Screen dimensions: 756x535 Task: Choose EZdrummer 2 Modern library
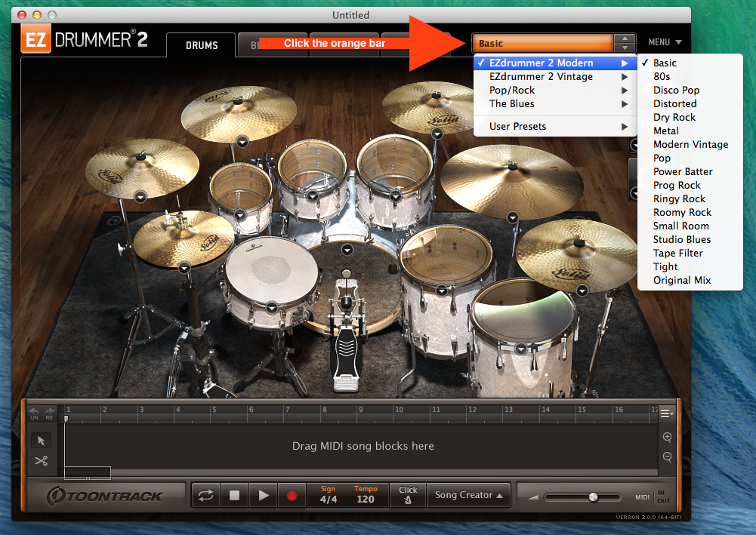click(x=555, y=63)
